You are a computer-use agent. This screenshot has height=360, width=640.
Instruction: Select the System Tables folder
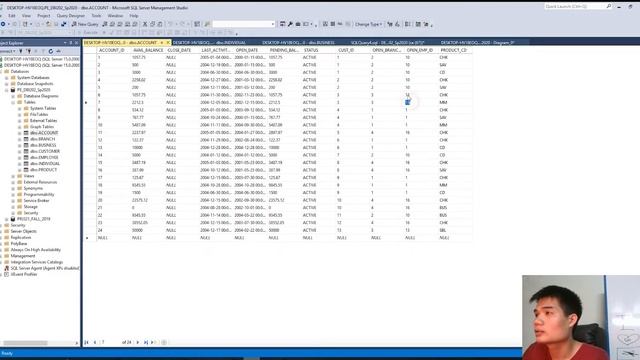click(x=43, y=108)
